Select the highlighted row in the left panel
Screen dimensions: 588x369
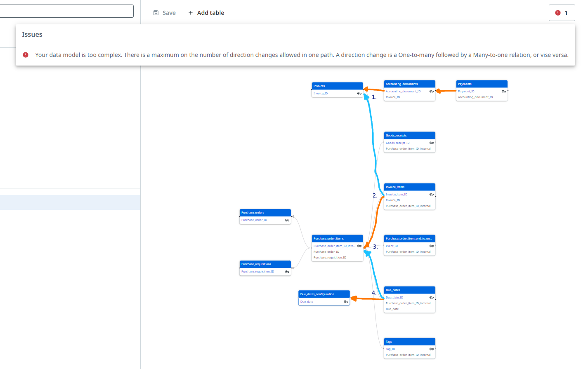click(70, 202)
